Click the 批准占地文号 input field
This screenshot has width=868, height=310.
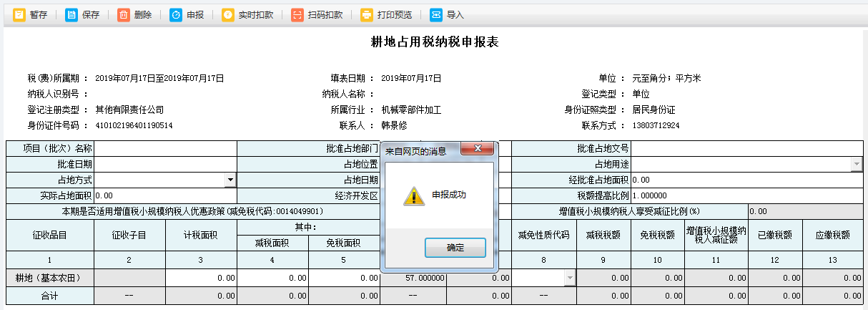pos(746,149)
